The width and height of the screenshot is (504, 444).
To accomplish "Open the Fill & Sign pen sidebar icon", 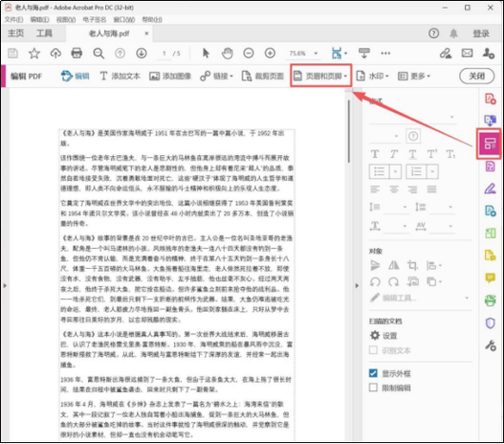I will pyautogui.click(x=490, y=189).
